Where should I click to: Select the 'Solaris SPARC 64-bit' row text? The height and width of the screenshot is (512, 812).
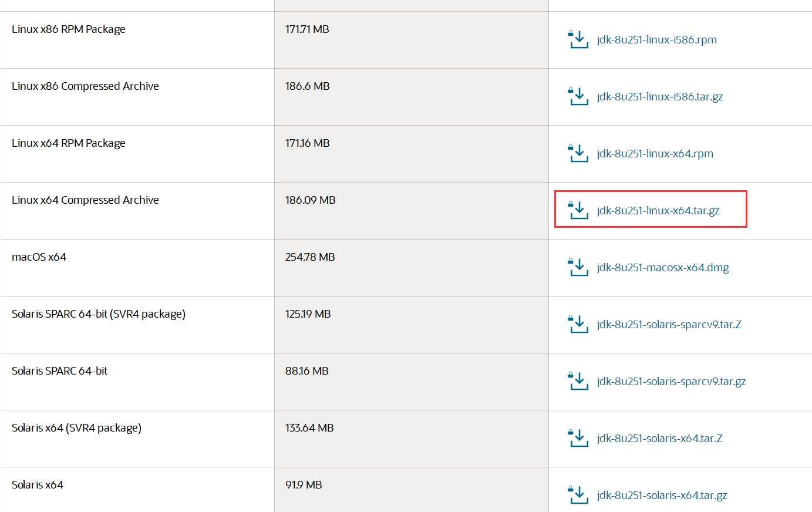(x=59, y=371)
